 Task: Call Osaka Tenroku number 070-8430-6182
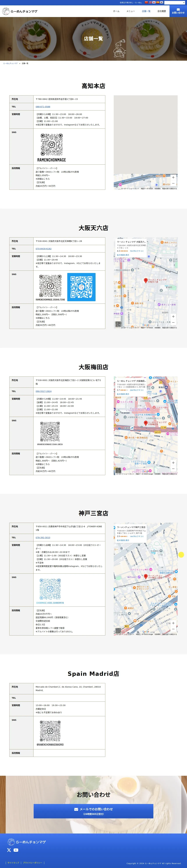pos(44,249)
